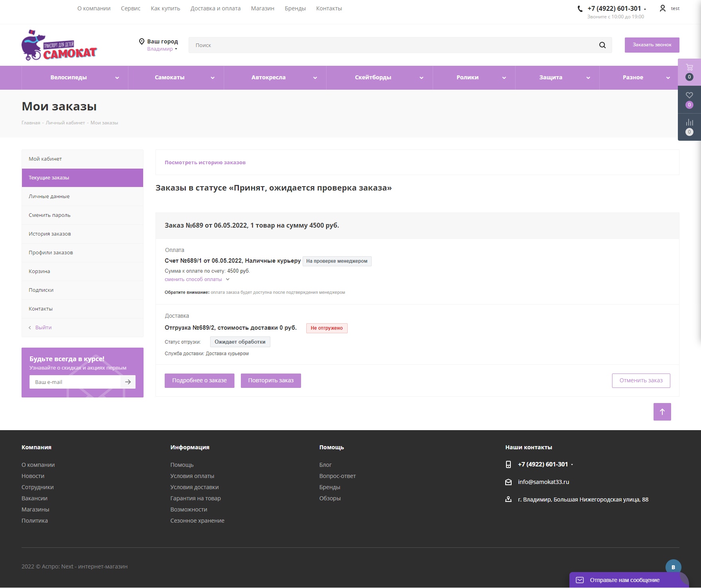Open Доставка и оплата top menu item
Screen dimensions: 701x588
[215, 8]
